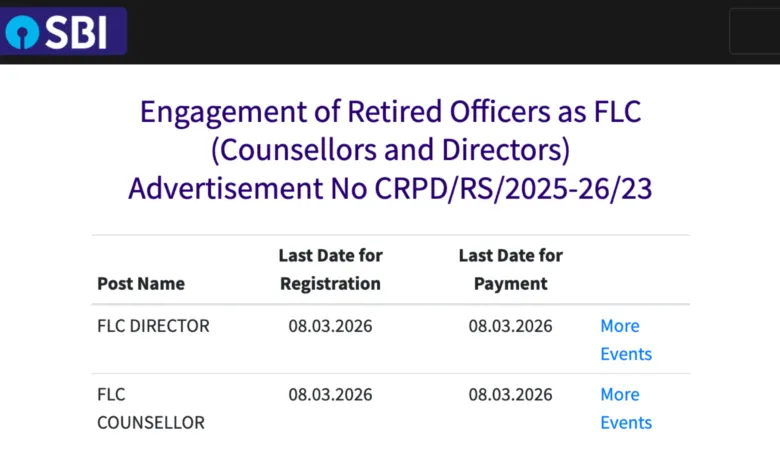Image resolution: width=780 pixels, height=470 pixels.
Task: Click the blue keyhole emblem in SBI logo
Action: [x=21, y=32]
